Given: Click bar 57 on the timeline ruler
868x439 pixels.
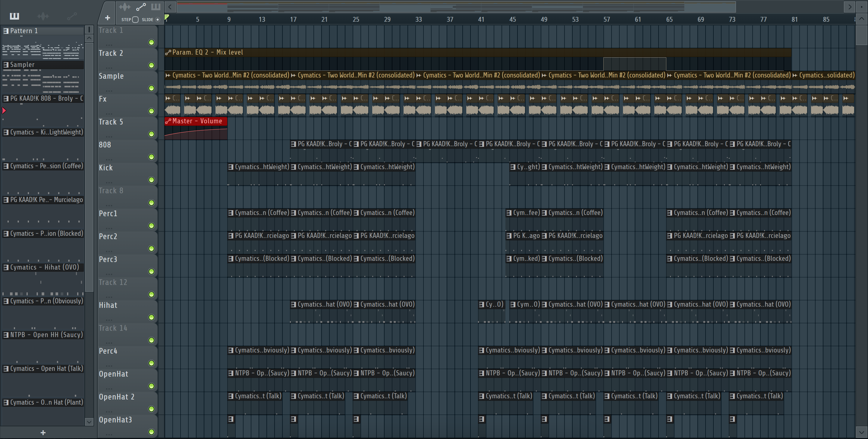Looking at the screenshot, I should coord(606,20).
